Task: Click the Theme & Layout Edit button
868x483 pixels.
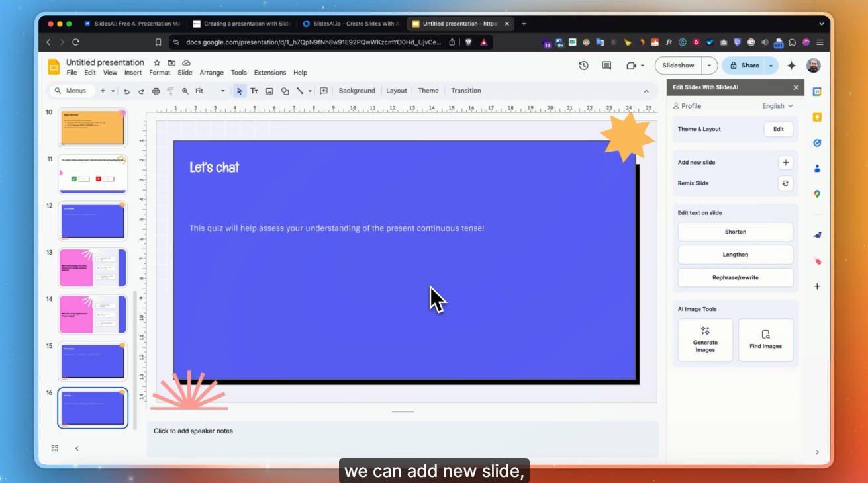Action: [779, 129]
